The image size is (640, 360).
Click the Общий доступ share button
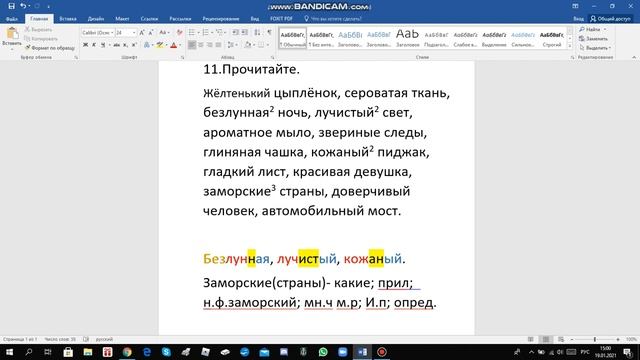[x=610, y=19]
